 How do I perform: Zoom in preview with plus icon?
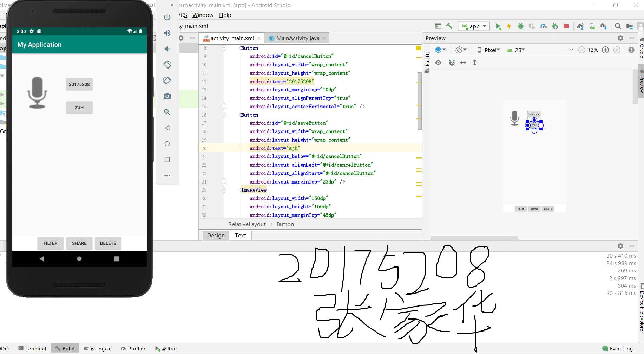pyautogui.click(x=605, y=50)
